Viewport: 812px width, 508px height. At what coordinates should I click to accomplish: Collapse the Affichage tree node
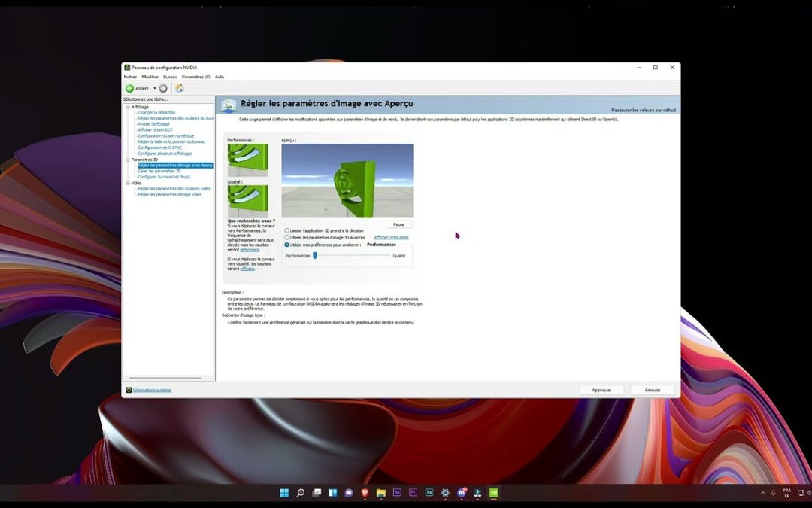(128, 107)
